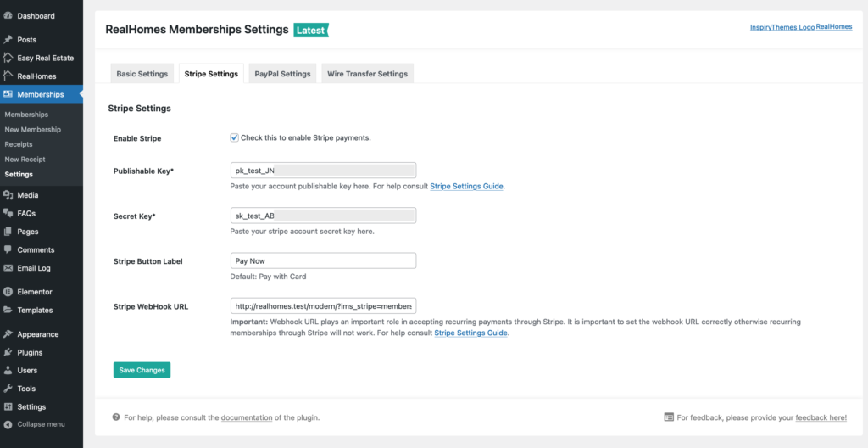Screen dimensions: 868x448
Task: Open the Wire Transfer Settings tab
Action: pos(368,74)
